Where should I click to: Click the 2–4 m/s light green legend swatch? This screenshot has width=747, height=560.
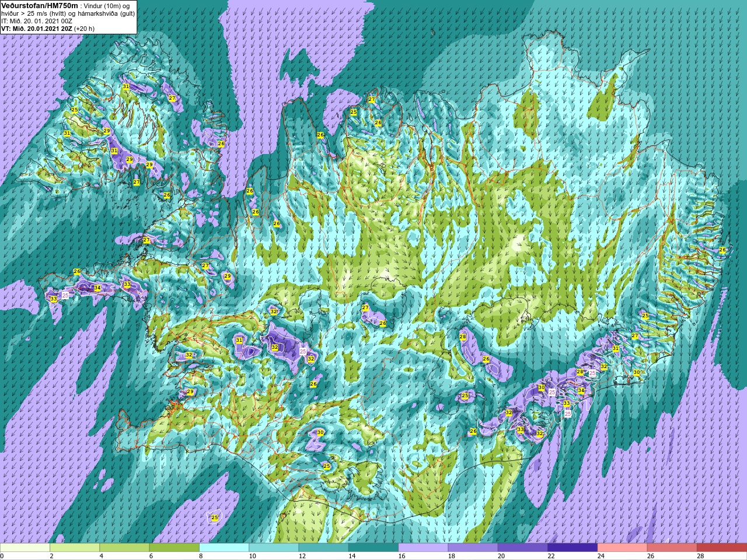(75, 548)
